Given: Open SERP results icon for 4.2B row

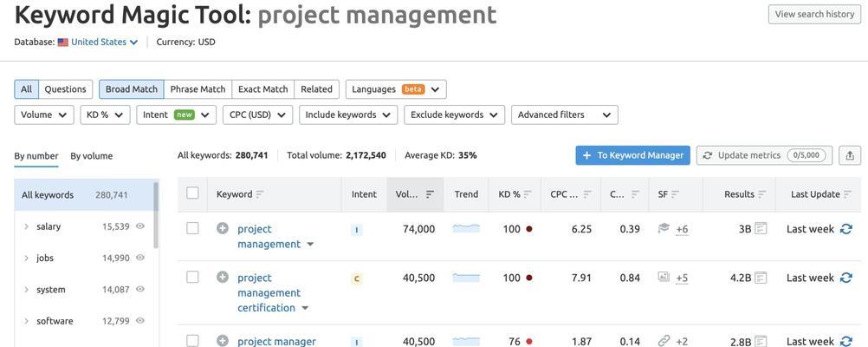Looking at the screenshot, I should click(x=761, y=277).
